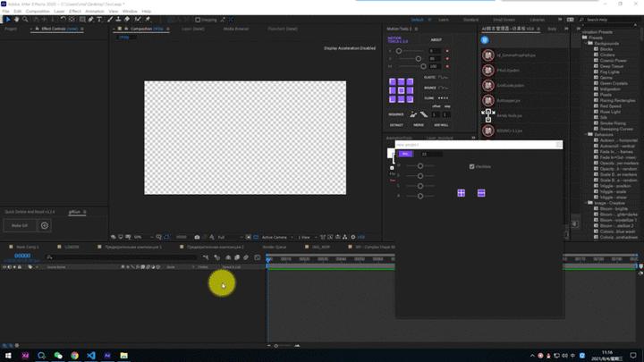Click the round plus icon beside Make Gif
Viewport: 644px width, 362px height.
coord(45,225)
